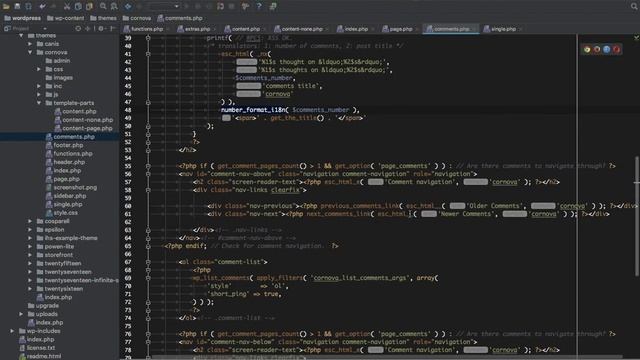Switch to single.php tab
Screen dimensions: 640x360
pyautogui.click(x=503, y=29)
